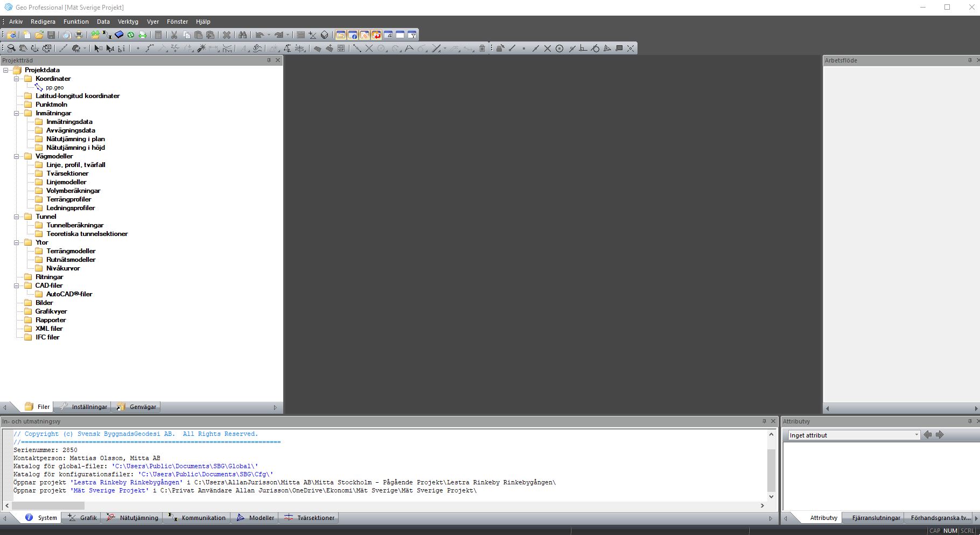This screenshot has width=980, height=535.
Task: Toggle the attribute tag panel view button
Action: pos(365,35)
